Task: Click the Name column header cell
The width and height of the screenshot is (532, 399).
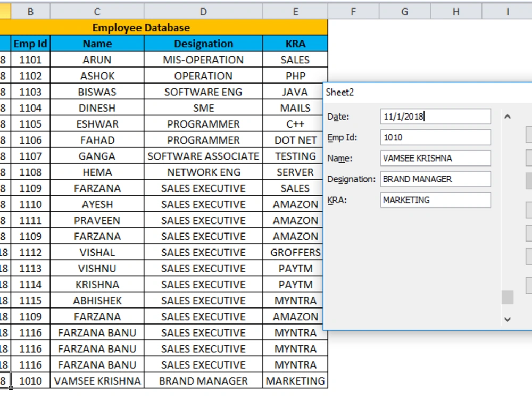Action: (x=97, y=44)
